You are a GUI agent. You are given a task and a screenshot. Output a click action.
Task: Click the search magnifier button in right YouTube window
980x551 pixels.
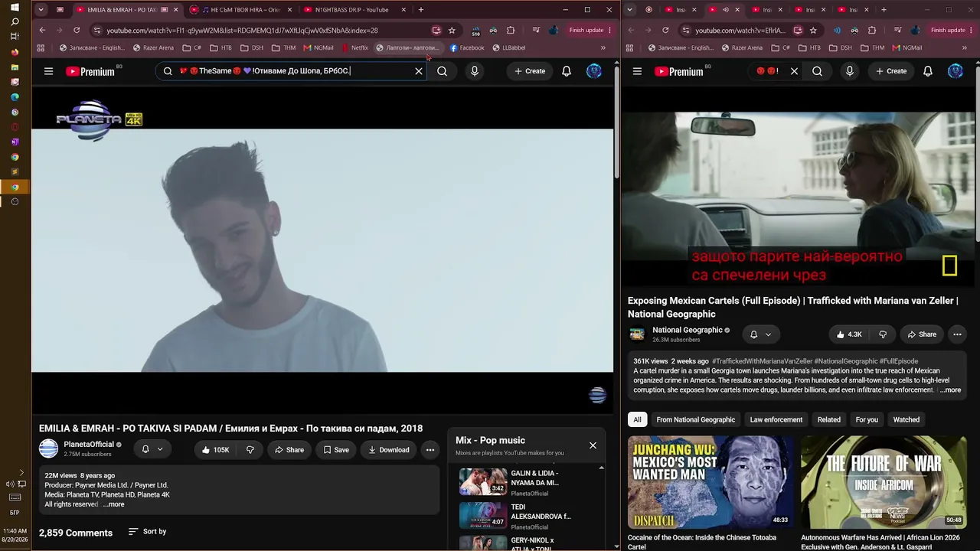817,71
